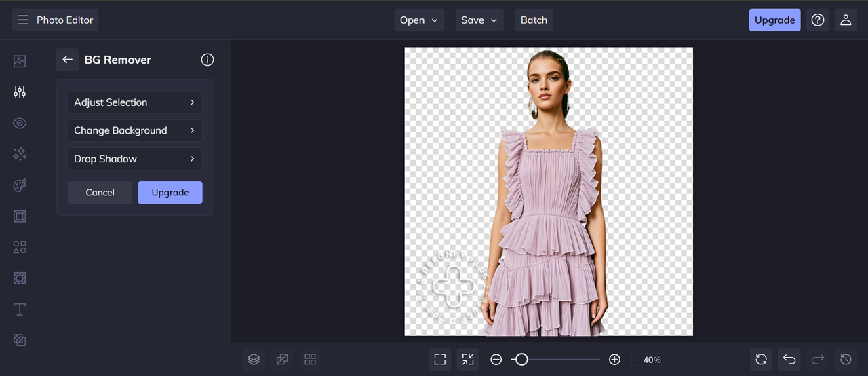Open the history clock icon
Image resolution: width=868 pixels, height=376 pixels.
coord(846,360)
